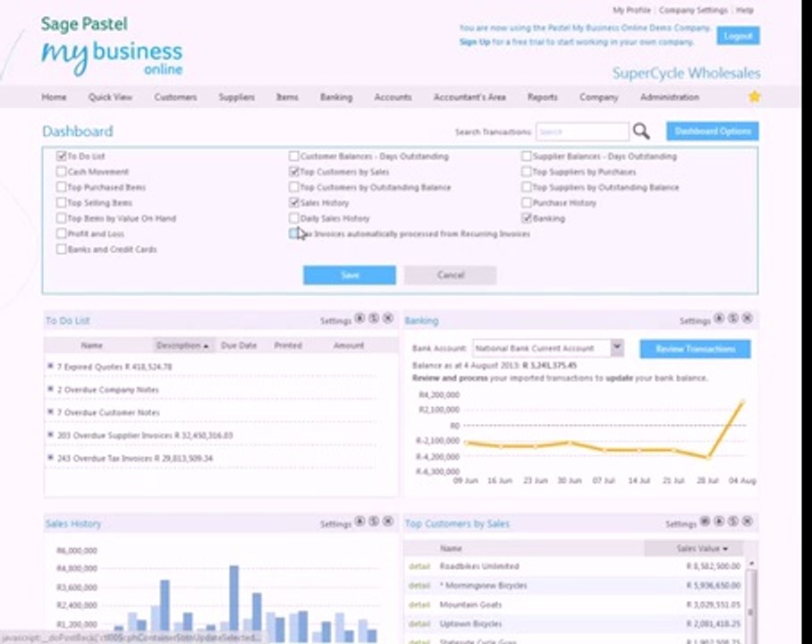Click the arrow icon in Banking widget header

(x=719, y=318)
